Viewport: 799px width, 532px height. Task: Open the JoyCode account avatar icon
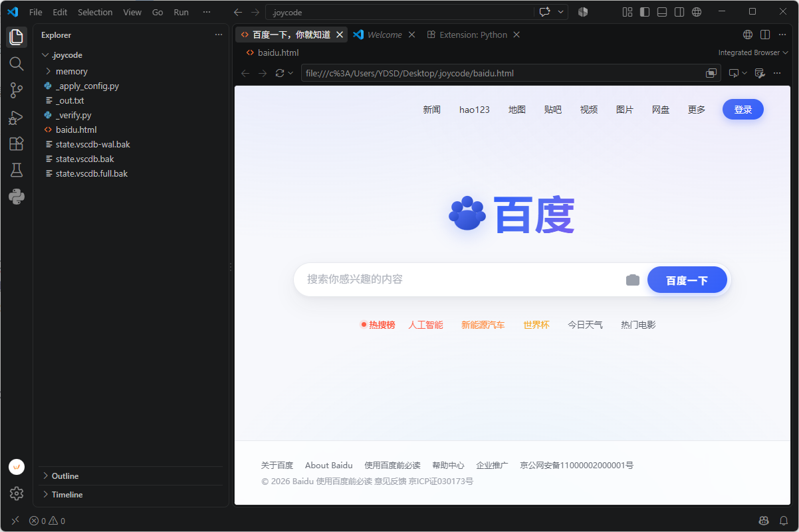[x=17, y=467]
